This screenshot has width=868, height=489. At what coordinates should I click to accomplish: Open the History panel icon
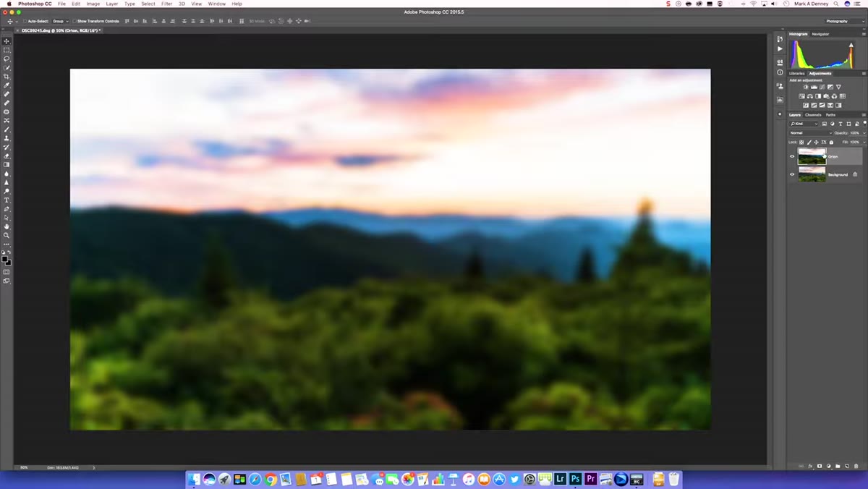[x=780, y=39]
